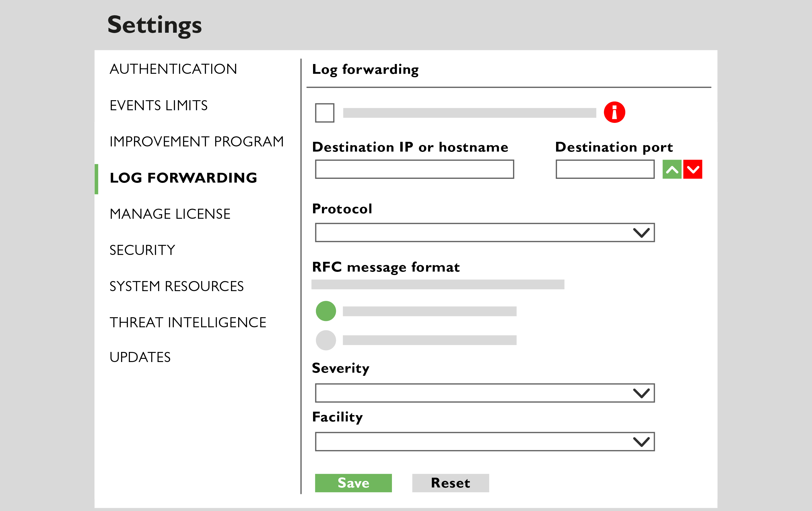The image size is (812, 511).
Task: Click the green selected RFC radio button indicator
Action: point(326,311)
